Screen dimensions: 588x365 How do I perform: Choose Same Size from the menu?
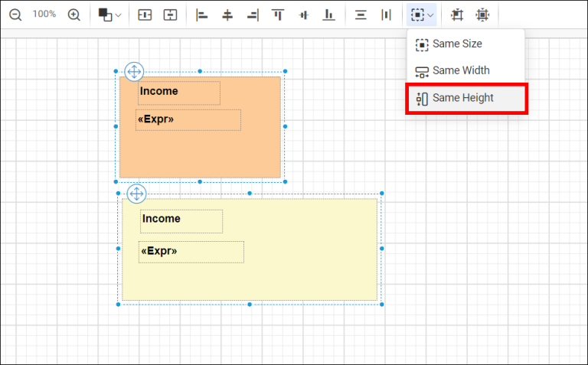[x=465, y=44]
